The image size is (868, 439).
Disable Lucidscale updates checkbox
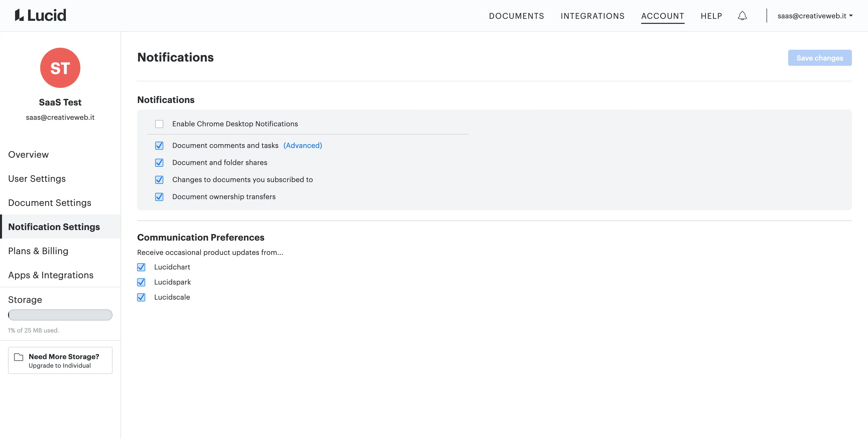click(141, 298)
